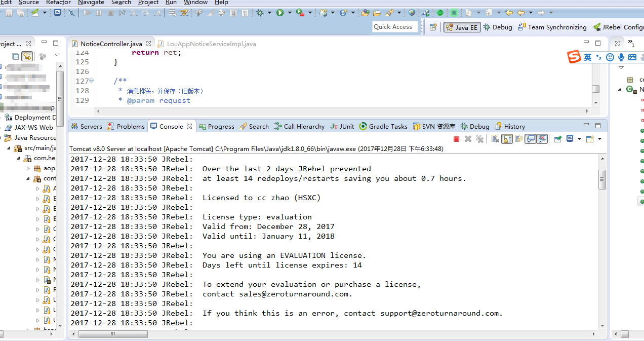Toggle word wrap in console toolbar

pyautogui.click(x=518, y=139)
